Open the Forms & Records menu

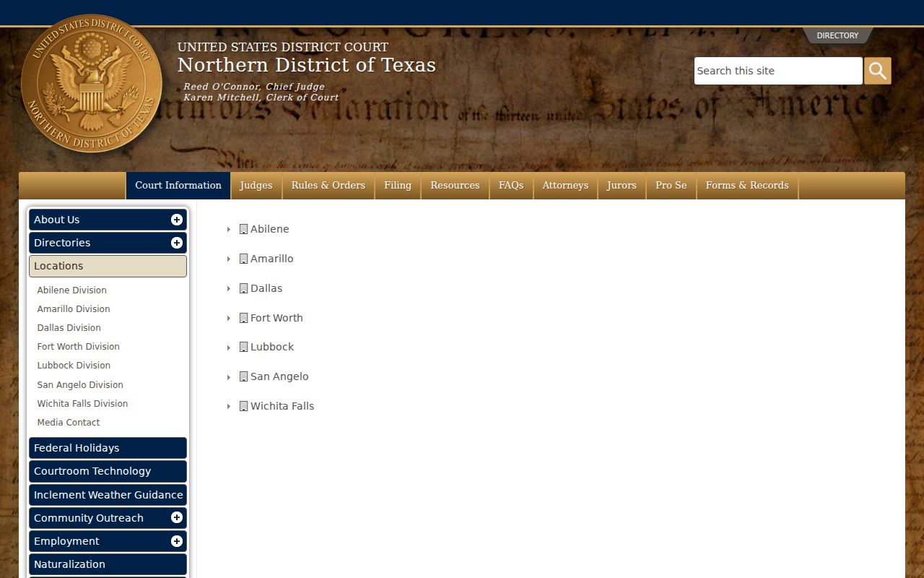(747, 186)
